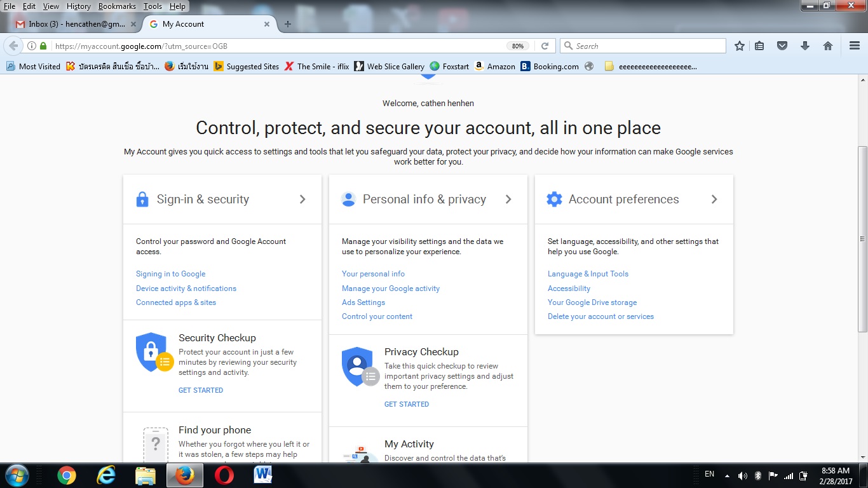This screenshot has width=868, height=488.
Task: Click GET STARTED under Security Checkup
Action: pos(201,390)
